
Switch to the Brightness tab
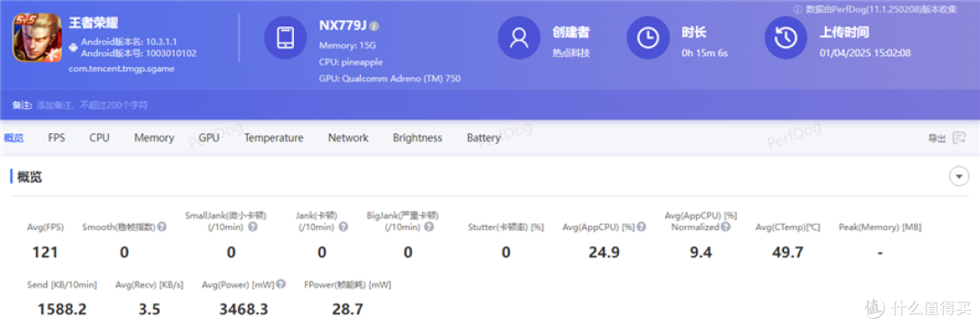(x=417, y=138)
